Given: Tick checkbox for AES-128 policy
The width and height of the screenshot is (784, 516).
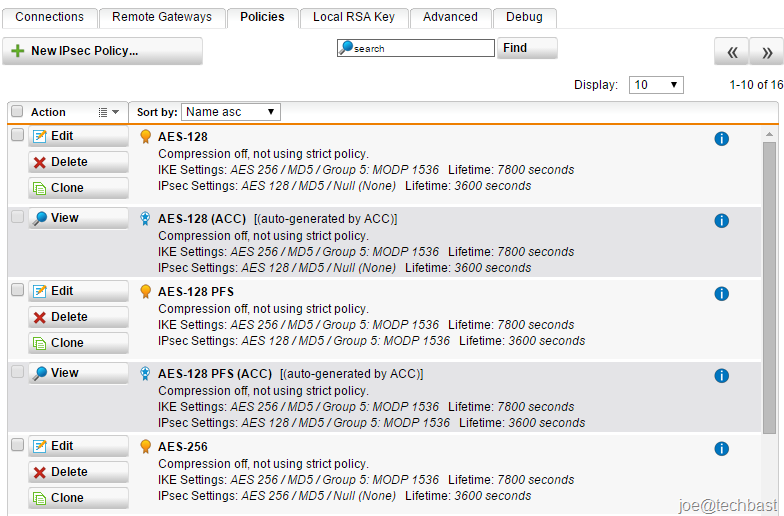Looking at the screenshot, I should pos(18,134).
